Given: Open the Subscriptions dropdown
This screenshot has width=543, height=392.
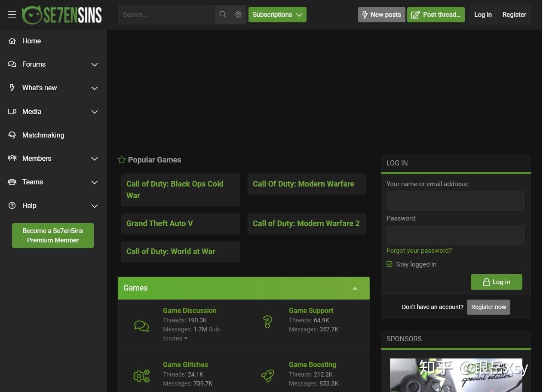Looking at the screenshot, I should [277, 15].
